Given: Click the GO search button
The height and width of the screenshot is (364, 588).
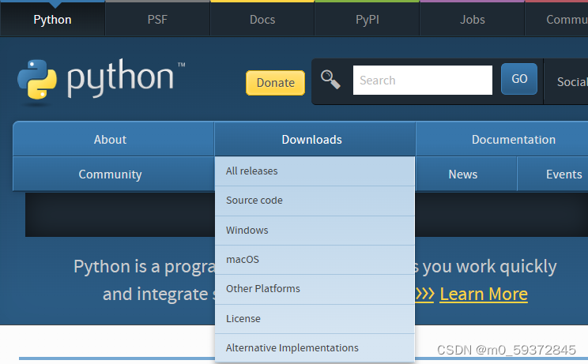Looking at the screenshot, I should tap(519, 79).
